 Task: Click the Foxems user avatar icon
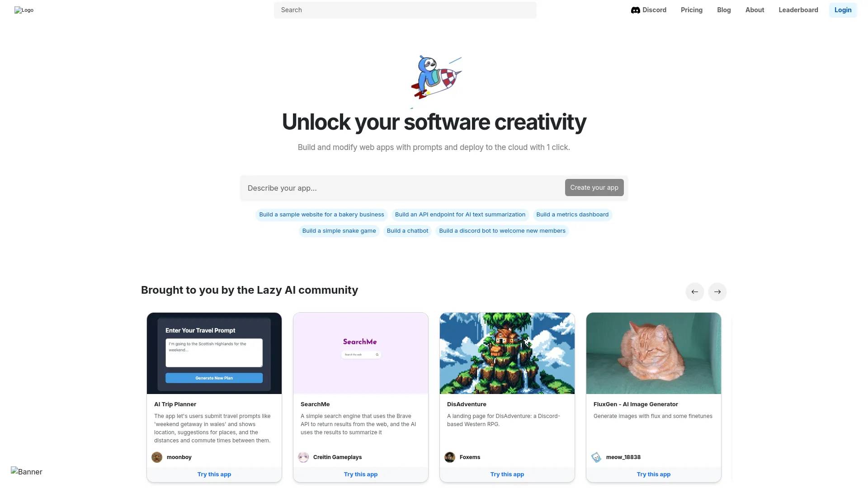click(450, 457)
